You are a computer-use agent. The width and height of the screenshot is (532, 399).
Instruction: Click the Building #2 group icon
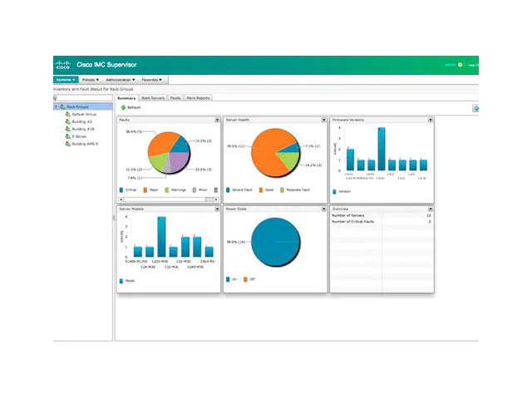coord(68,121)
